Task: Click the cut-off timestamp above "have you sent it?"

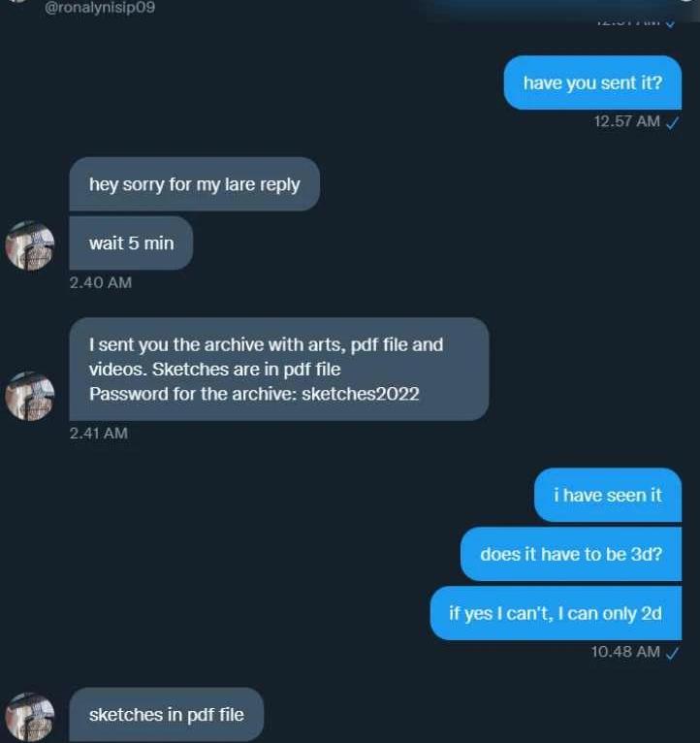Action: click(x=626, y=18)
